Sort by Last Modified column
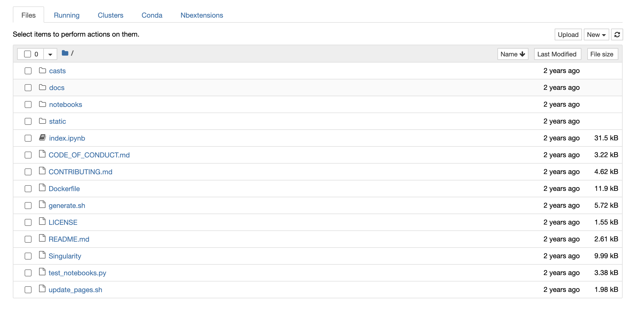The width and height of the screenshot is (644, 309). (557, 54)
